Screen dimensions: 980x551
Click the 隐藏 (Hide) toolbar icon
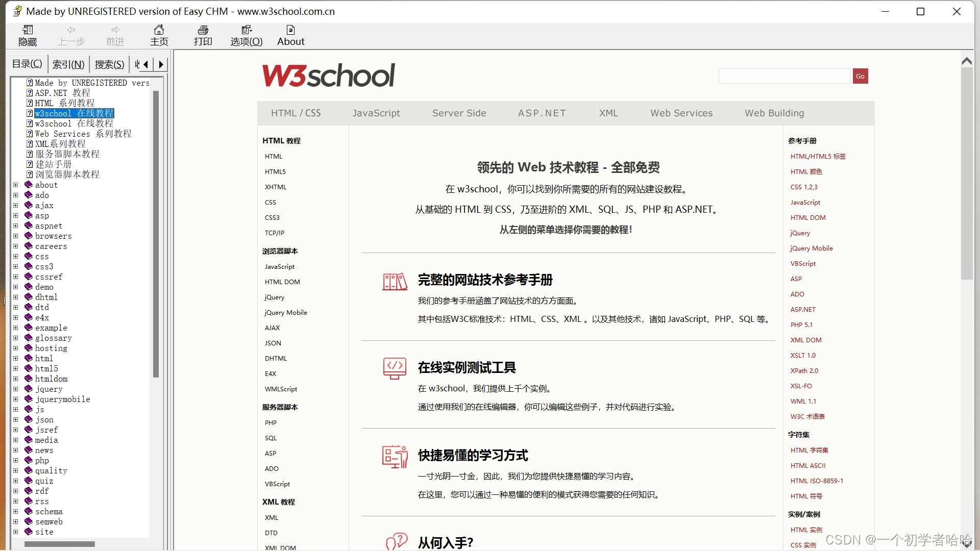(27, 36)
